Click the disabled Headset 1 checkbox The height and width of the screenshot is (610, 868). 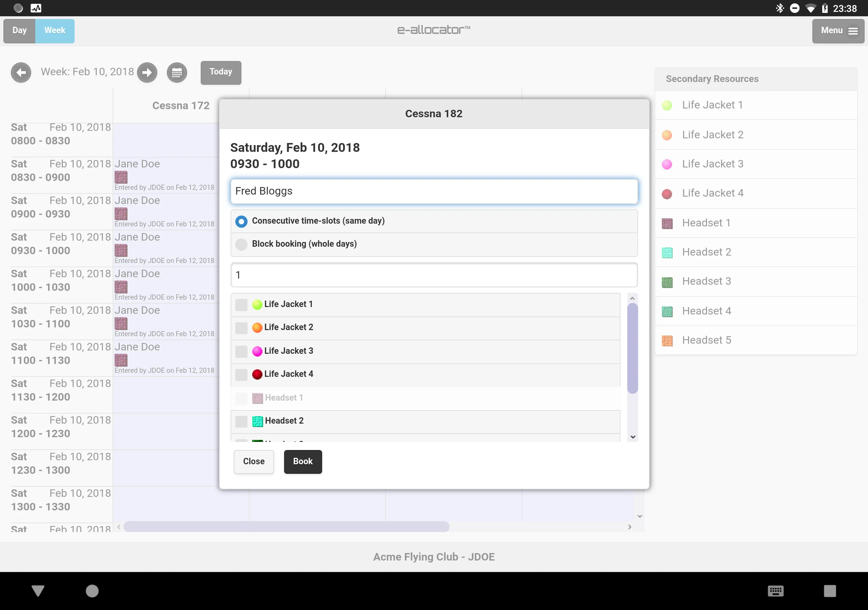click(x=241, y=398)
